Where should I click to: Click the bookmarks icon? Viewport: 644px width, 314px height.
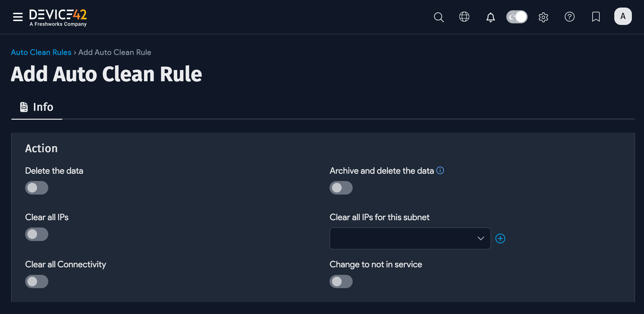tap(596, 17)
